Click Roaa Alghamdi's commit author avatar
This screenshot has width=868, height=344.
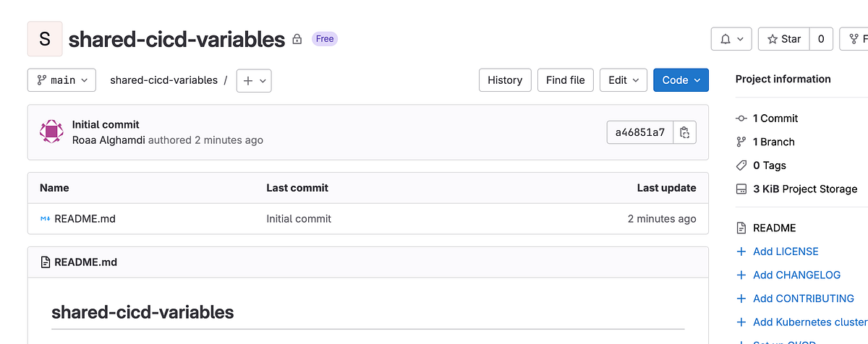[51, 132]
